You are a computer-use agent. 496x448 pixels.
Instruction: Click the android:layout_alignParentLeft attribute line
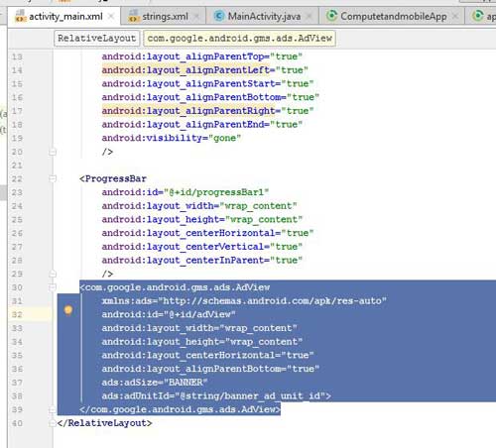[x=205, y=70]
